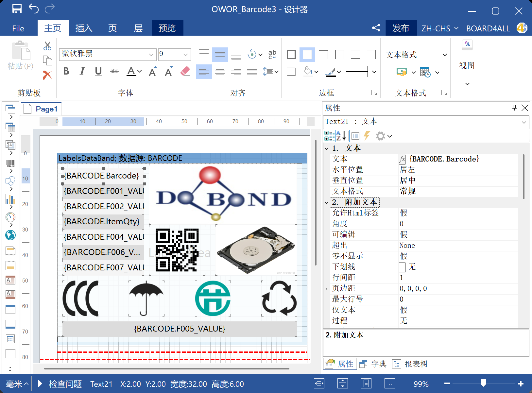Click the scissors Cut icon
532x393 pixels.
[47, 46]
